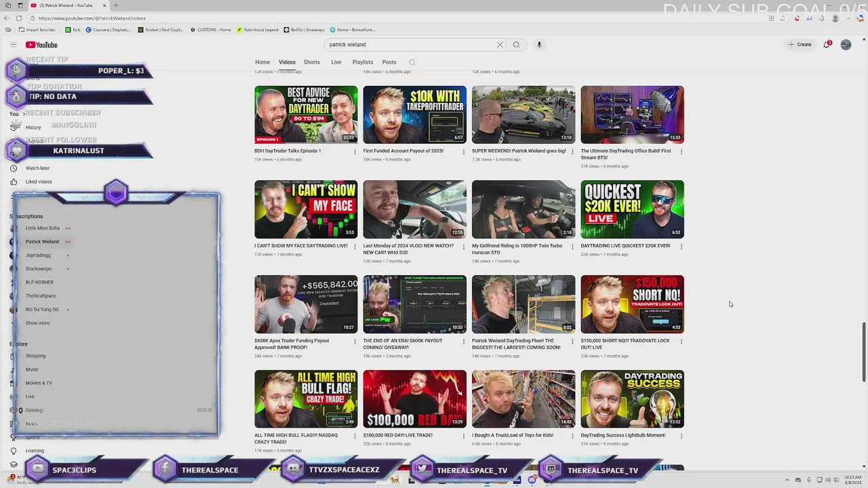Open options menu for Ultimate DayTrading Office Build

pos(682,152)
